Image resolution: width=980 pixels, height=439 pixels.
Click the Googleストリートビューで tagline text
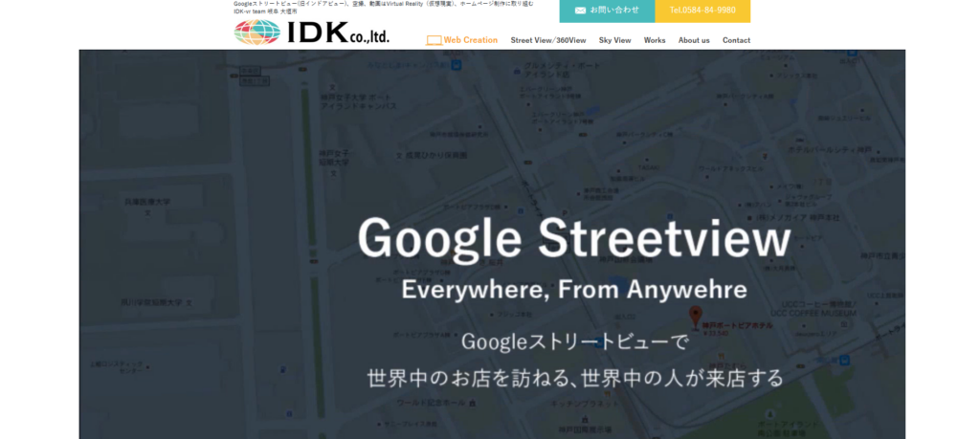574,340
